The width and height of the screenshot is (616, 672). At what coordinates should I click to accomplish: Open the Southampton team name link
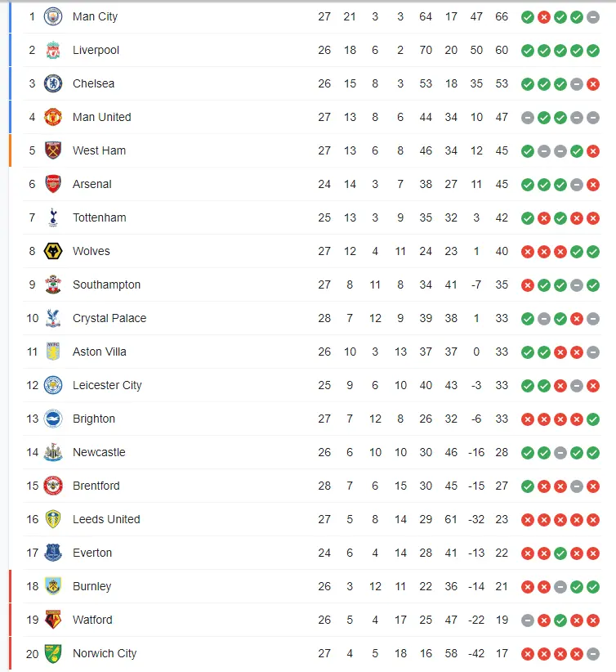[x=106, y=284]
